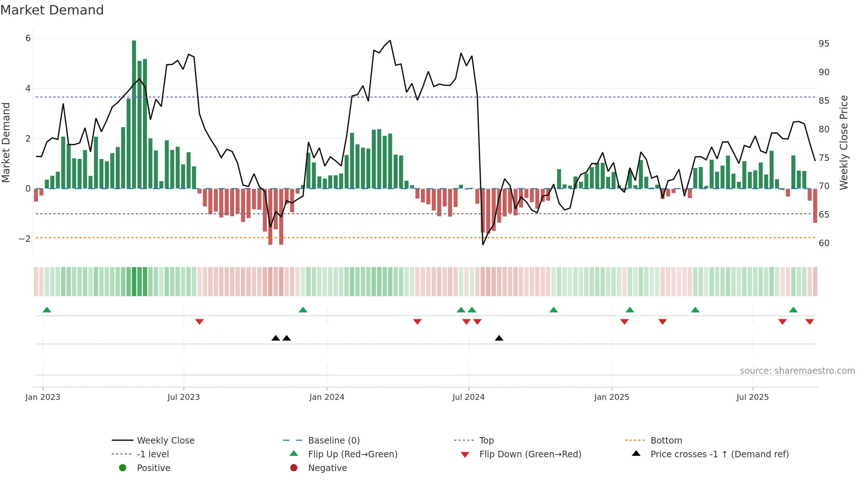Click the Market Demand chart title

[x=52, y=10]
